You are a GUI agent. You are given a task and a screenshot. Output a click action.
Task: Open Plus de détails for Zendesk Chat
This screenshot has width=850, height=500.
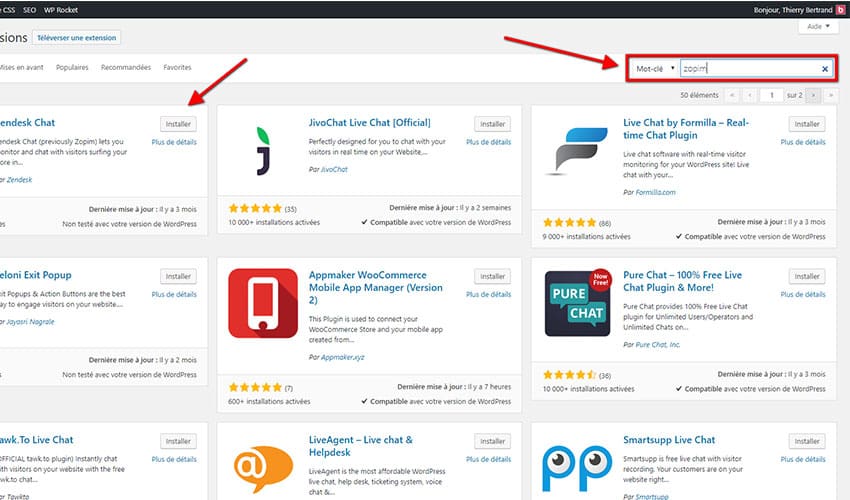click(x=174, y=142)
